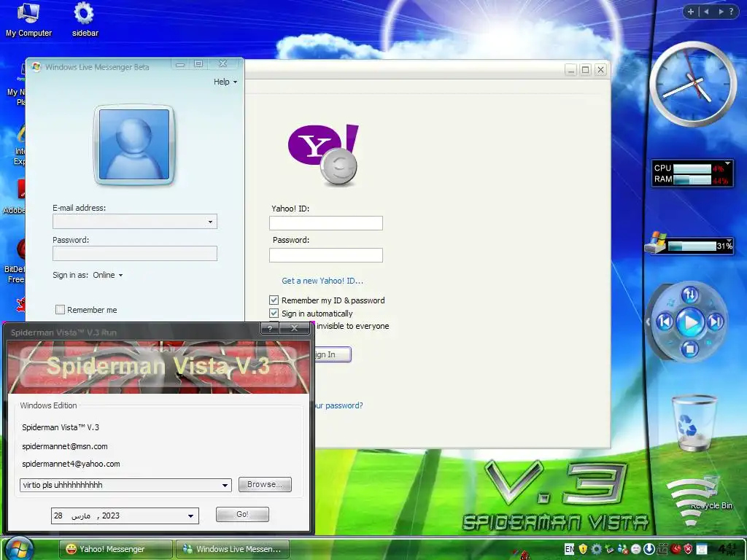Click the red shield with x tray icon
747x560 pixels.
pyautogui.click(x=689, y=549)
